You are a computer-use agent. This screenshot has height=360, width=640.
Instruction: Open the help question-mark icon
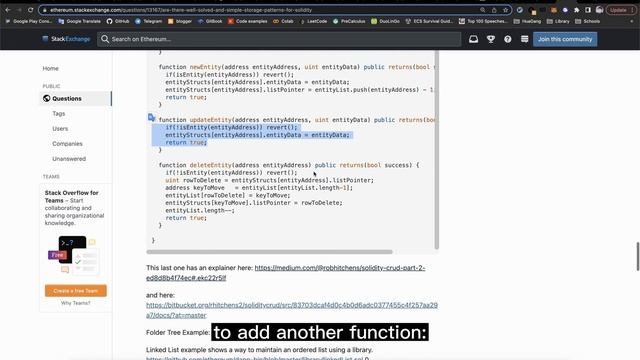(x=507, y=39)
